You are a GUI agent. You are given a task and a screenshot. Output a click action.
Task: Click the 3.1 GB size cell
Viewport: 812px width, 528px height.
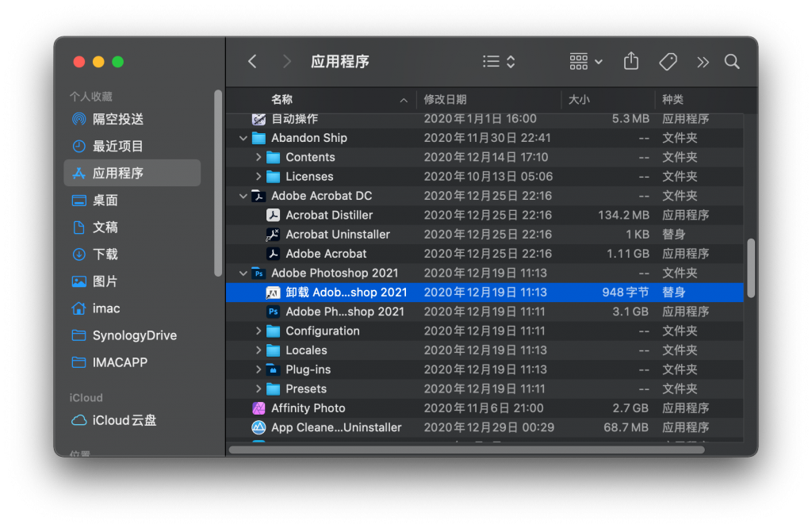click(630, 312)
